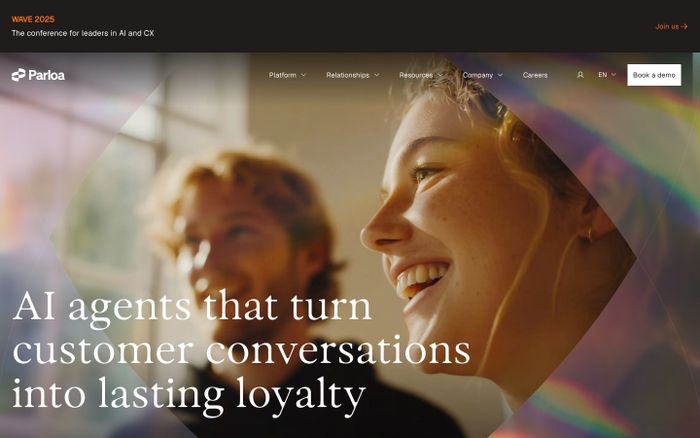Screen dimensions: 700x438
Task: Open the EN language selector
Action: click(607, 75)
